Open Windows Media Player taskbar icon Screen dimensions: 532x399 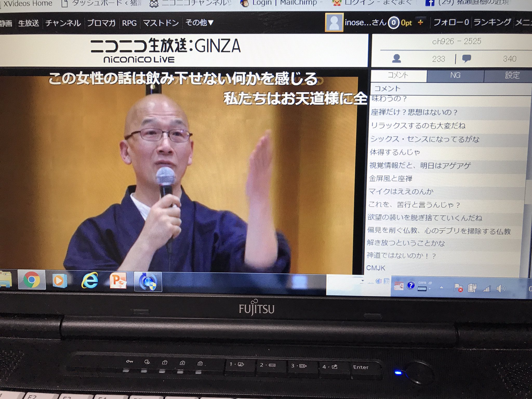[x=59, y=281]
